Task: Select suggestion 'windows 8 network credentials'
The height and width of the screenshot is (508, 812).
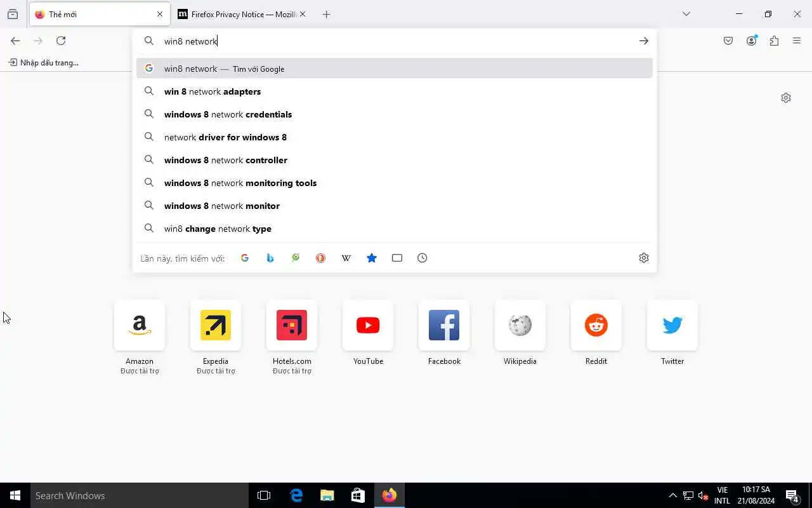Action: [394, 114]
